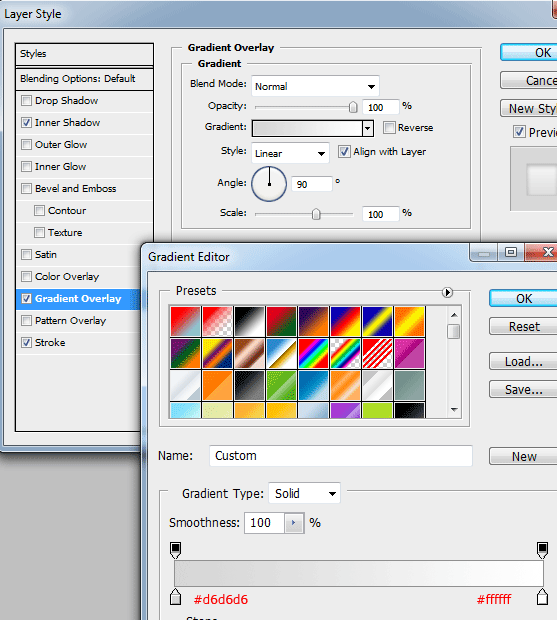Check the Reverse gradient checkbox
The image size is (557, 620).
coord(389,128)
